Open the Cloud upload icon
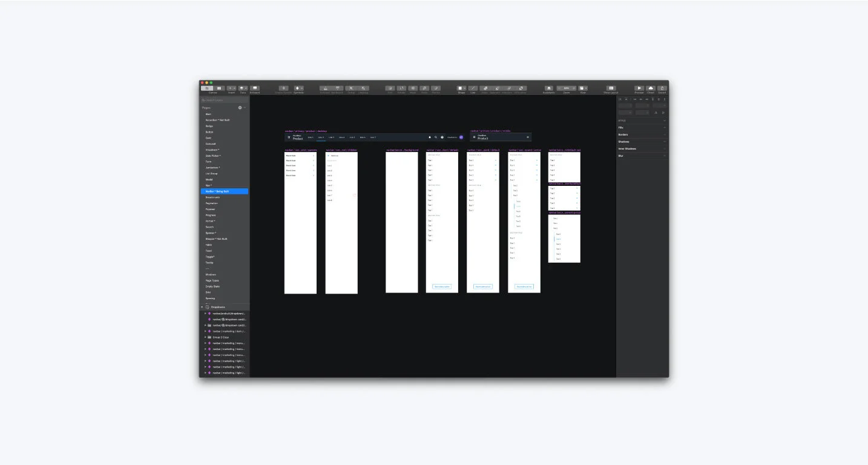The height and width of the screenshot is (465, 868). (x=651, y=88)
